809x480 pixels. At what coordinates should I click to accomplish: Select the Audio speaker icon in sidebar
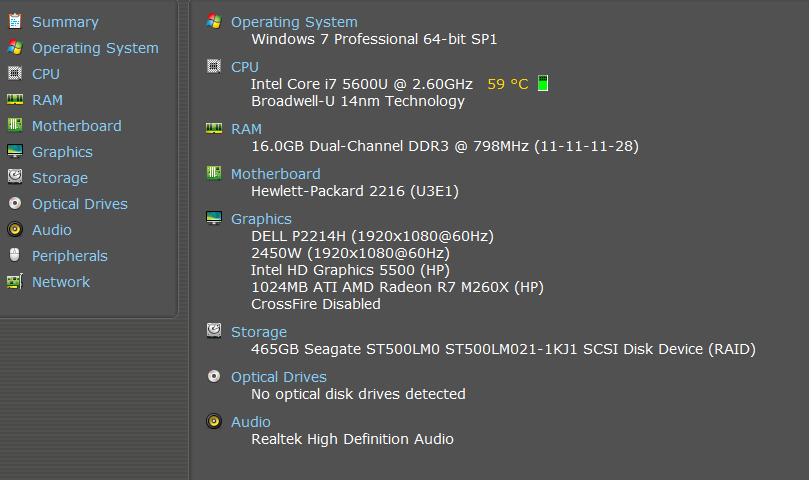pos(14,229)
